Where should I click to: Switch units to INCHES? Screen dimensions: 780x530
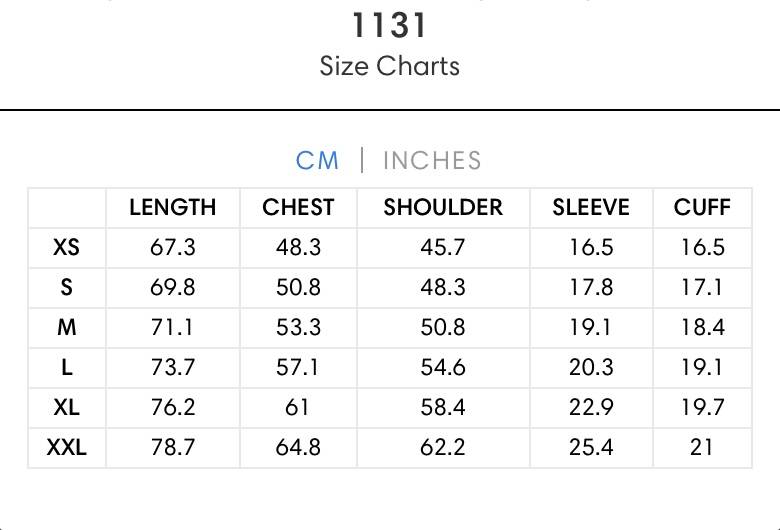tap(432, 160)
